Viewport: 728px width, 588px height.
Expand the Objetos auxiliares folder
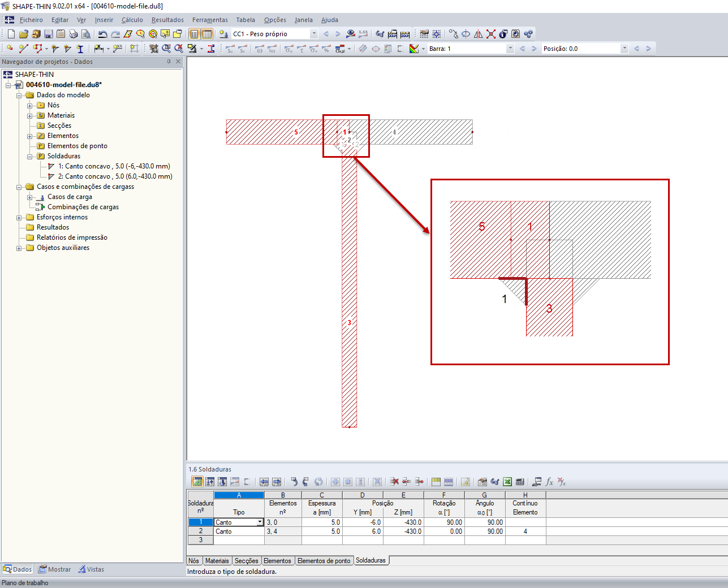pyautogui.click(x=19, y=248)
